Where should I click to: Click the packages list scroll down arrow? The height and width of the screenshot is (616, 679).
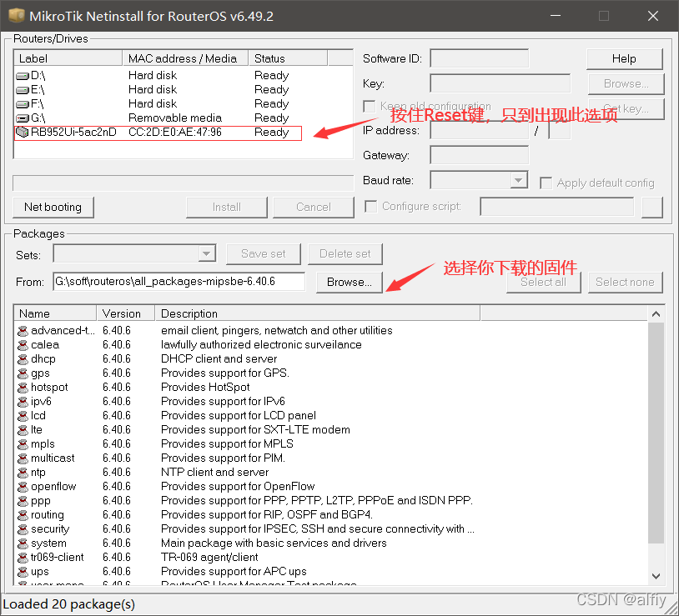pyautogui.click(x=656, y=576)
